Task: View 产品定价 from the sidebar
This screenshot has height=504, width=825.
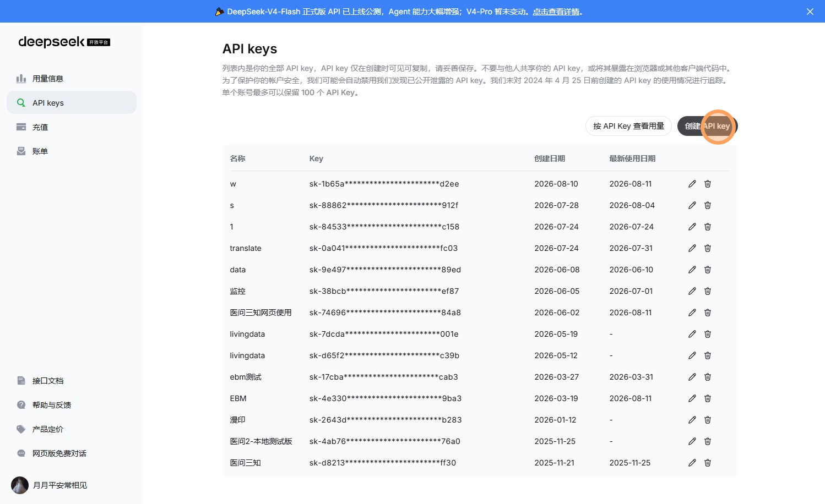Action: pos(72,429)
